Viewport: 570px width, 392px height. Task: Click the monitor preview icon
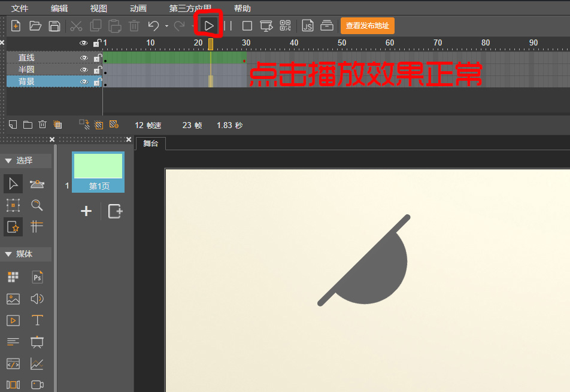point(266,26)
